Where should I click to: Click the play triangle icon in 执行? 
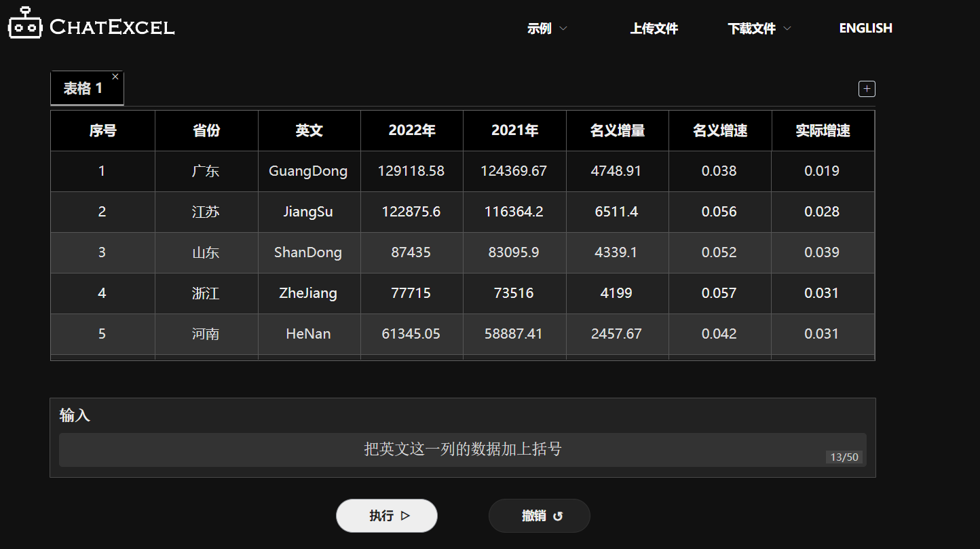click(x=405, y=516)
